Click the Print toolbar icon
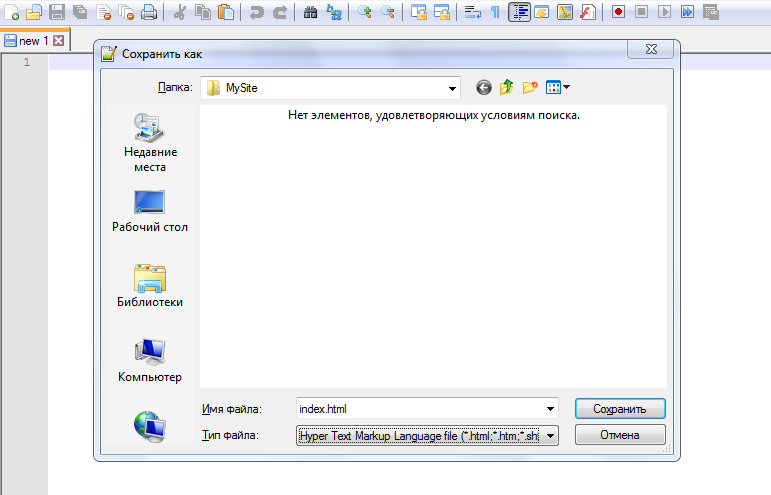Viewport: 771px width, 495px height. click(x=149, y=11)
